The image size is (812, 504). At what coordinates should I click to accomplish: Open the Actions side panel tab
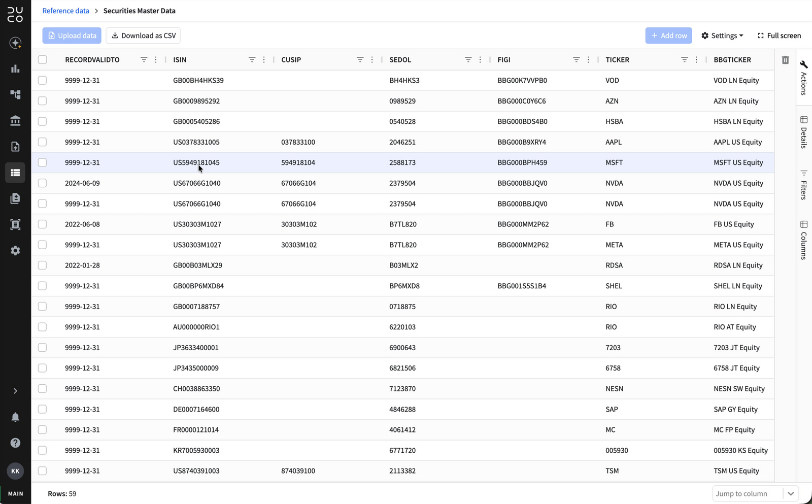tap(804, 78)
